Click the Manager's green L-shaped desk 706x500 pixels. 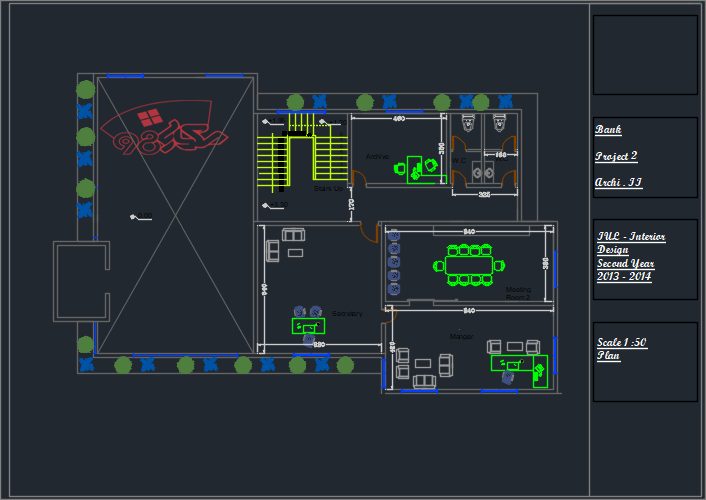tap(520, 365)
